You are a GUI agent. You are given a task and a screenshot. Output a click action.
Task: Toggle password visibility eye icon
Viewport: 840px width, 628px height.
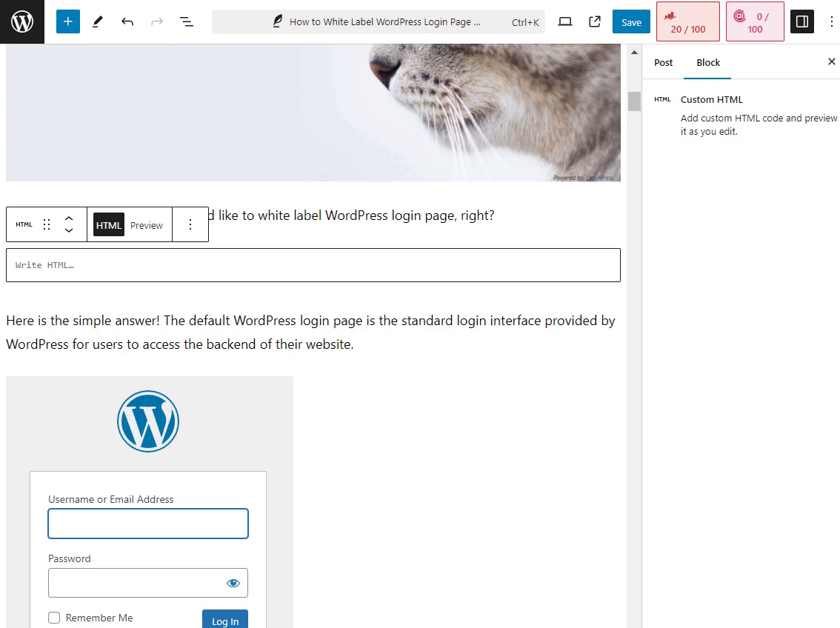coord(233,583)
